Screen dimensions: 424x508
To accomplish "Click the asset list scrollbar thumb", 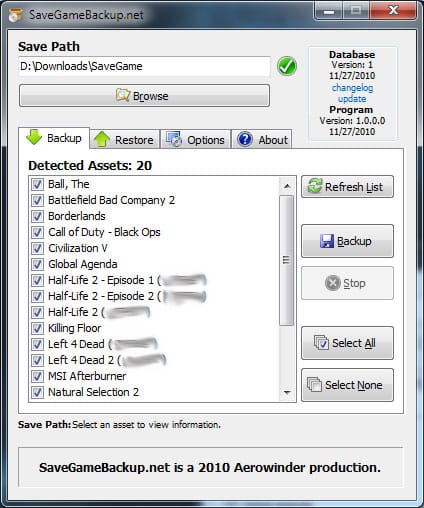I will click(286, 260).
